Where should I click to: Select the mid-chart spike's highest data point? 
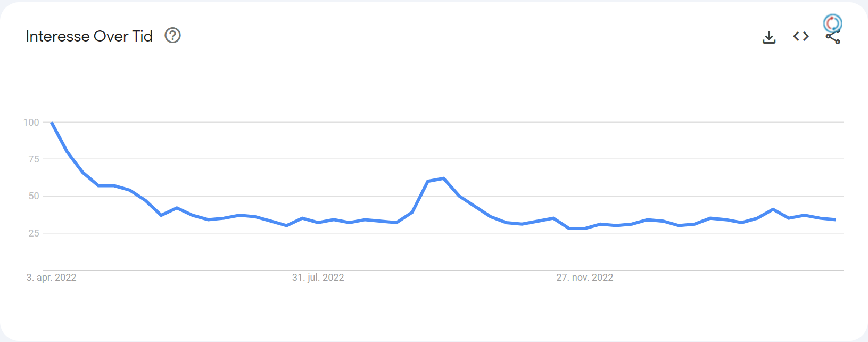click(443, 178)
